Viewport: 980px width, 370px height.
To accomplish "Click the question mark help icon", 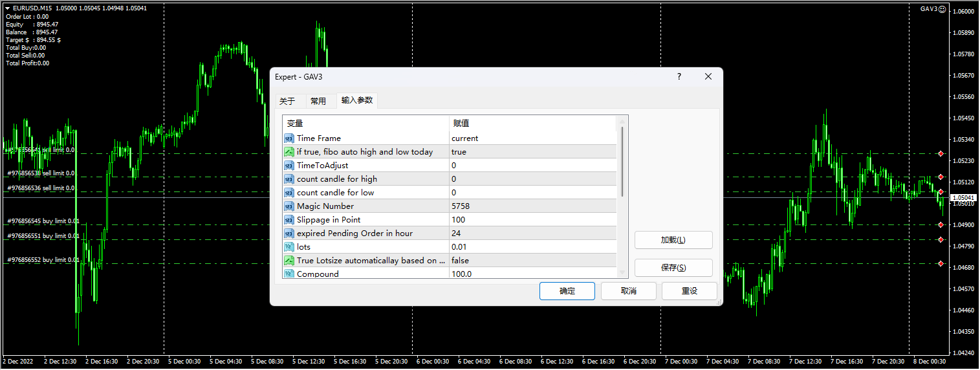I will click(x=679, y=76).
